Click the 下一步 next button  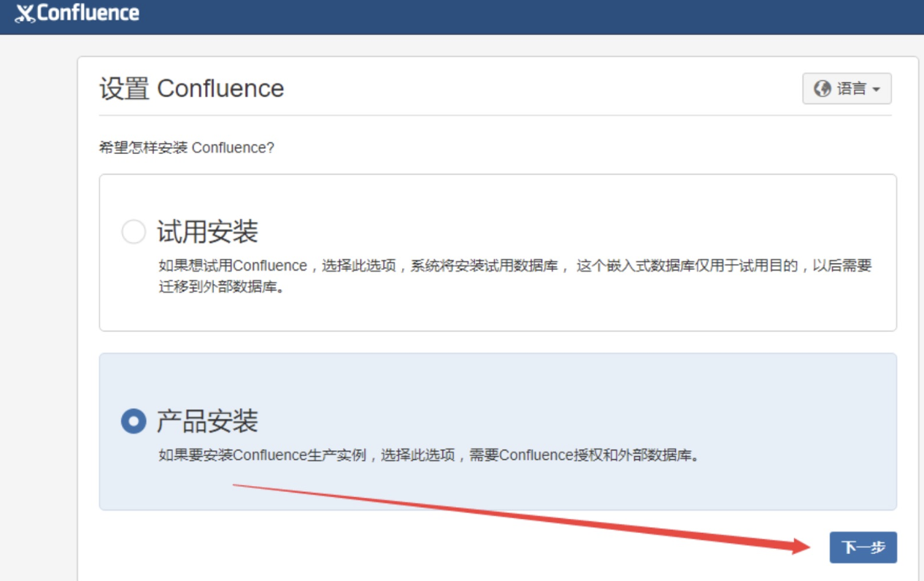click(863, 547)
